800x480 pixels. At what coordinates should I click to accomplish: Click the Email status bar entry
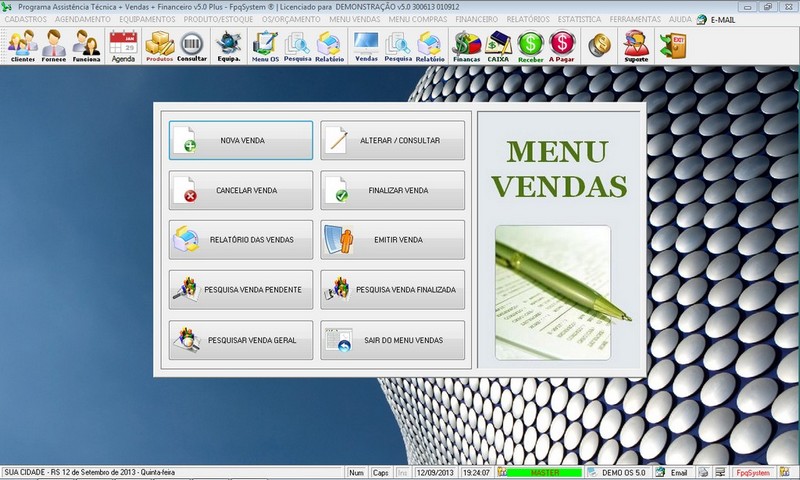pyautogui.click(x=679, y=473)
